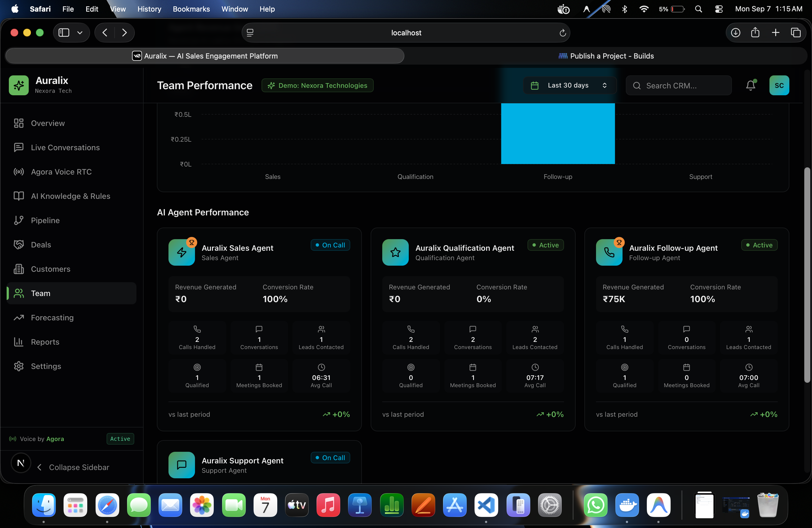Open AI Knowledge & Rules section

[x=71, y=196]
